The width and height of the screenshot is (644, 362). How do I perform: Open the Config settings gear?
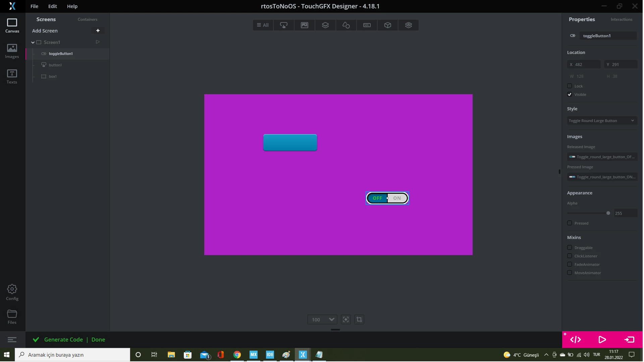click(x=12, y=292)
